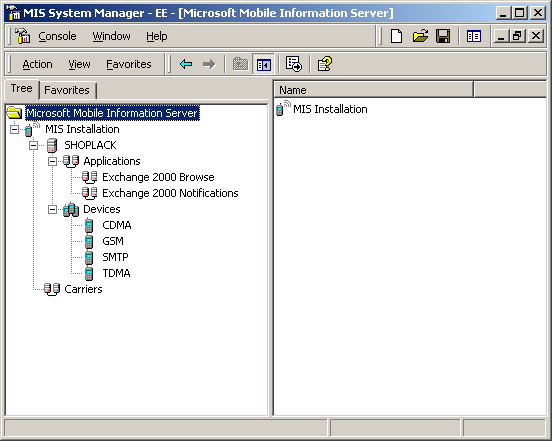Image resolution: width=552 pixels, height=441 pixels.
Task: Click the Open console folder icon
Action: click(x=420, y=36)
